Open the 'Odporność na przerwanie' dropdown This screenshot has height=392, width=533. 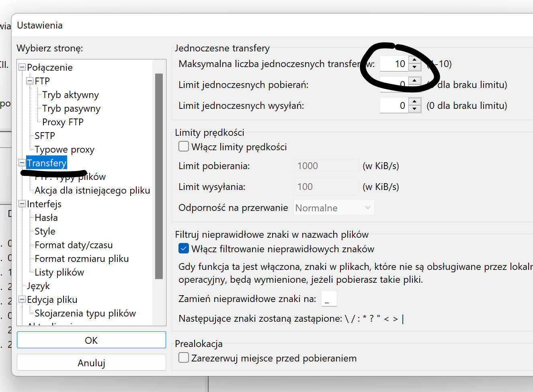[x=334, y=208]
